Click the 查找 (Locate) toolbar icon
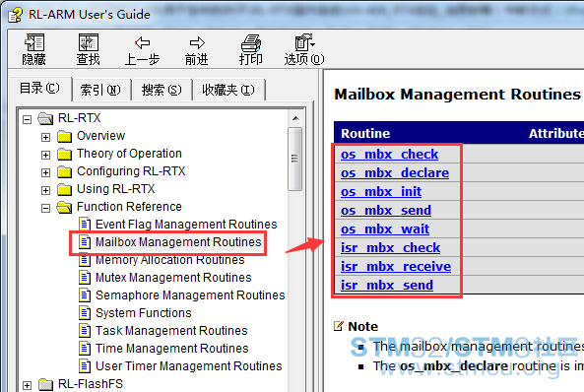Viewport: 584px width, 392px height. pos(89,42)
